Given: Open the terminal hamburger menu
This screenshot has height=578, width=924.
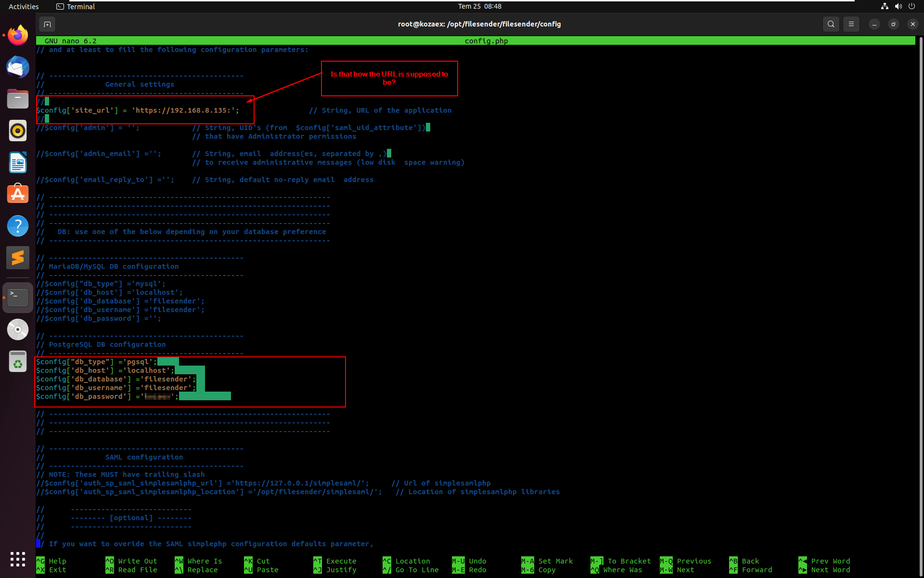Looking at the screenshot, I should pyautogui.click(x=851, y=24).
